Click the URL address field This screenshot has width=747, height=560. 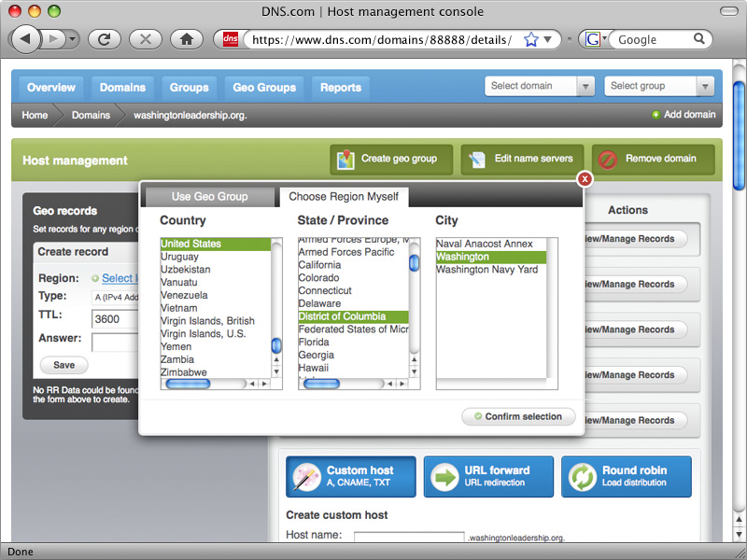point(382,39)
